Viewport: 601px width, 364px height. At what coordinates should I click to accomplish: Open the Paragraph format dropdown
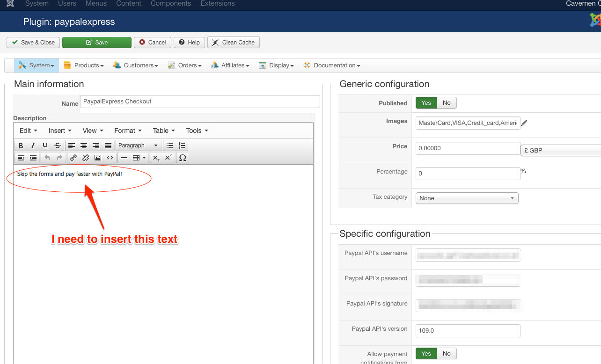(139, 146)
